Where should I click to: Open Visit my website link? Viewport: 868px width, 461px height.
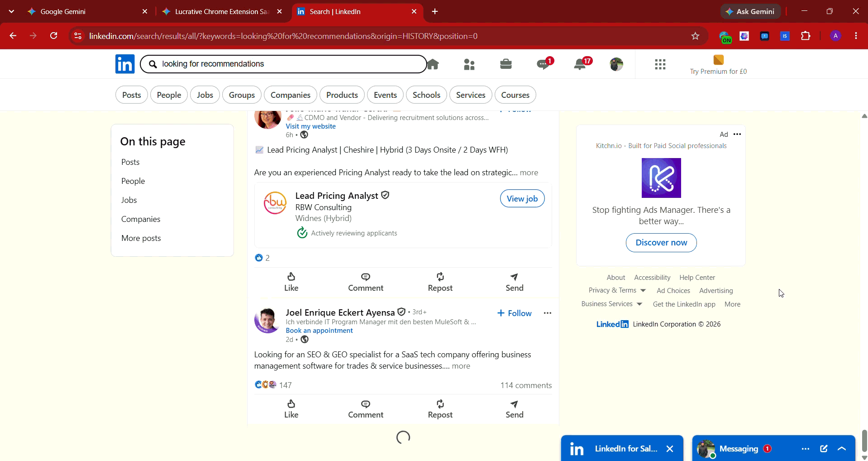pyautogui.click(x=310, y=126)
